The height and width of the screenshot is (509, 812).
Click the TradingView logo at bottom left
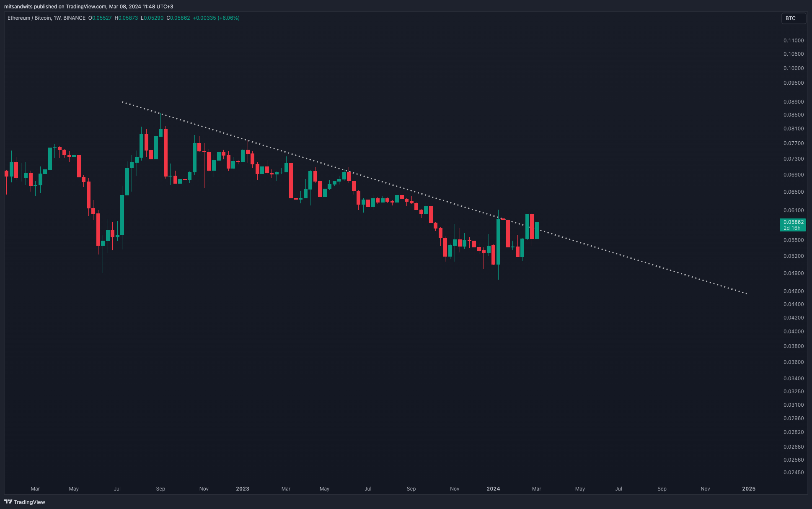click(x=25, y=502)
